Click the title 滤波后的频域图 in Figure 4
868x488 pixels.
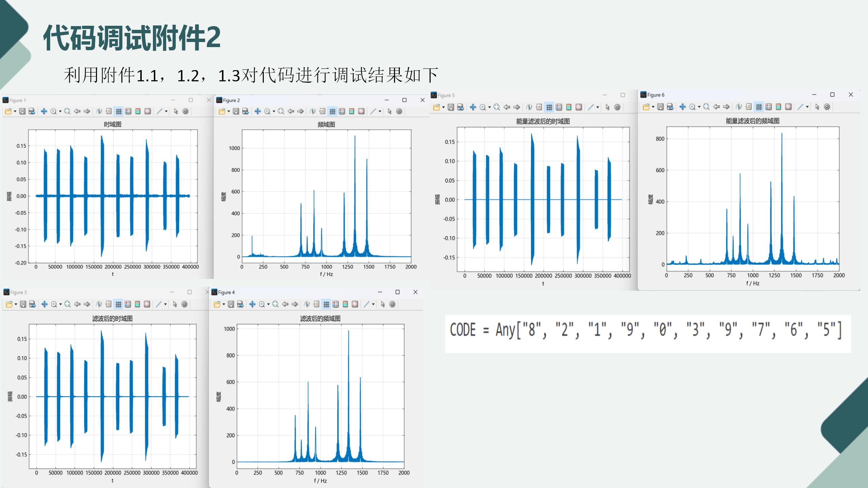pos(320,319)
